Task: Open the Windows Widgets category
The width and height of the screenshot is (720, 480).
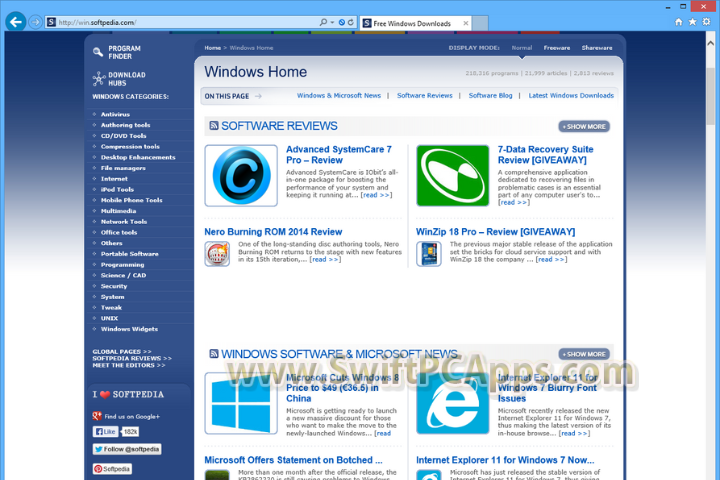Action: tap(129, 329)
